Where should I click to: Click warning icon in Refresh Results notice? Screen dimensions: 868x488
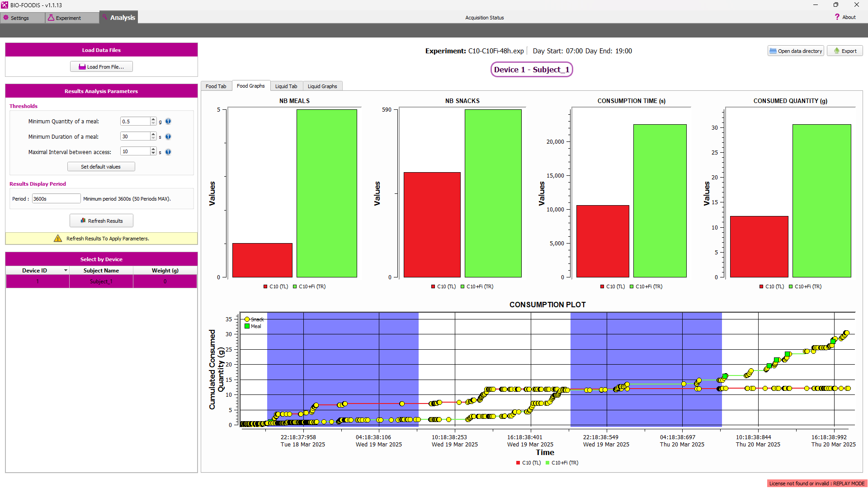click(x=58, y=239)
